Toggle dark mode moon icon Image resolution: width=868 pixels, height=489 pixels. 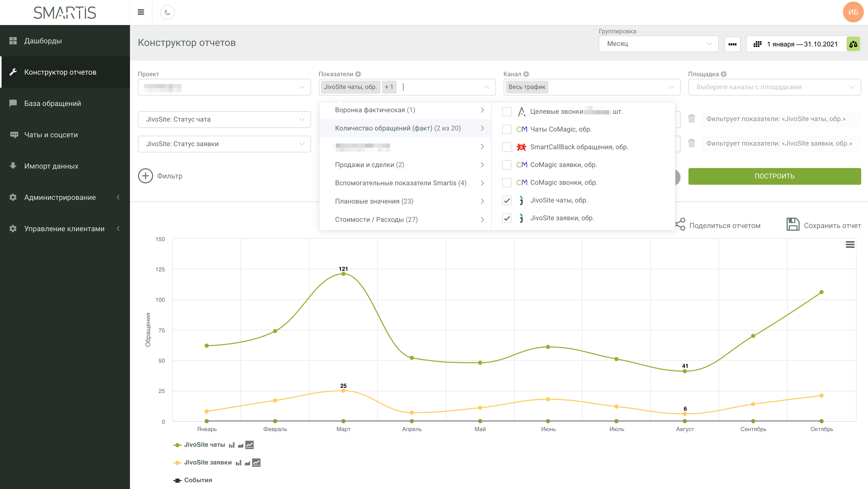168,13
